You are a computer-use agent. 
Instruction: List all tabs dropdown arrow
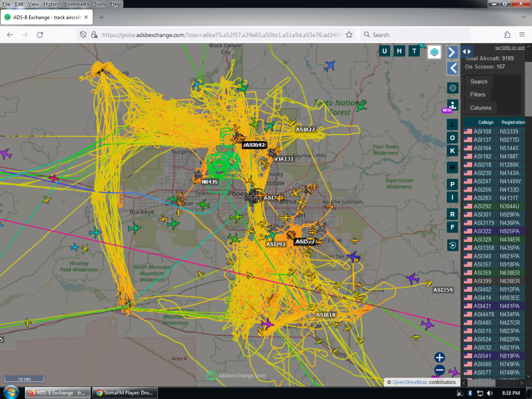pyautogui.click(x=524, y=17)
